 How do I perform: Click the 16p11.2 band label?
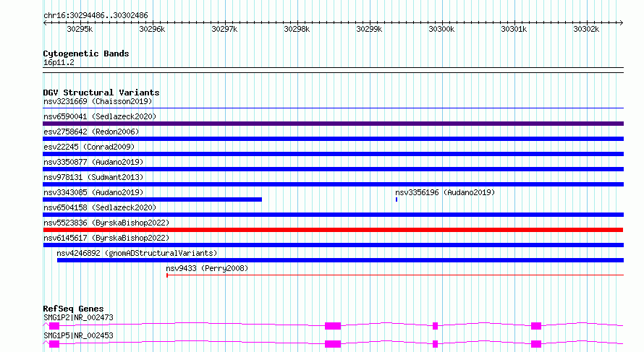click(59, 62)
